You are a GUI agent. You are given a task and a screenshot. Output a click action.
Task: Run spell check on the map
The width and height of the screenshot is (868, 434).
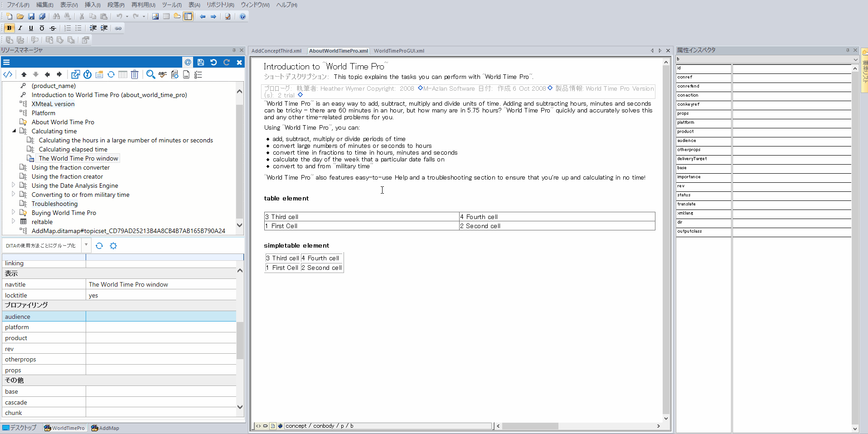coord(163,74)
